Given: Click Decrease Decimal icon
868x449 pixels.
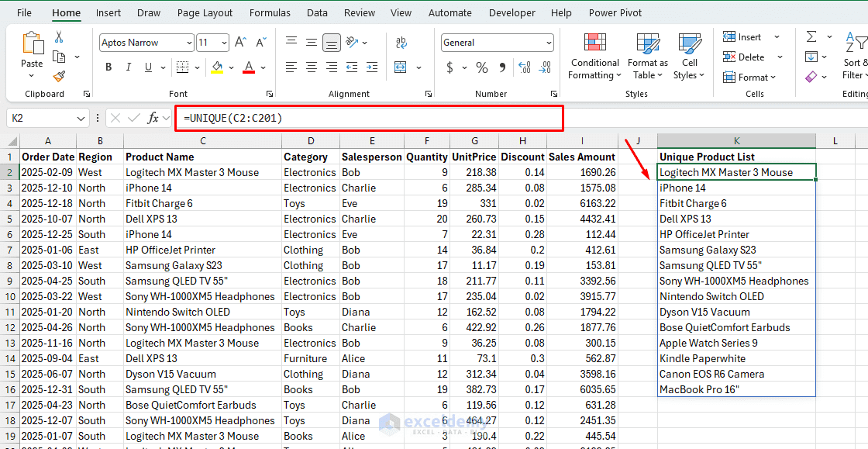Looking at the screenshot, I should point(546,67).
